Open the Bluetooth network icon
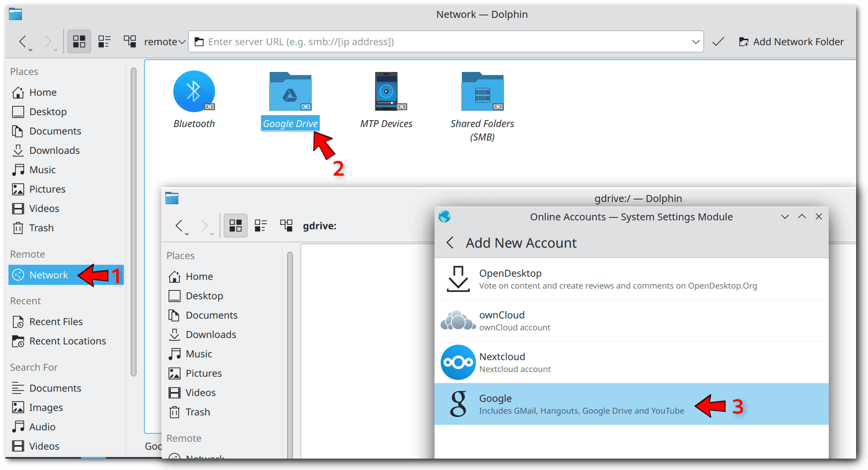This screenshot has width=868, height=470. pos(194,92)
